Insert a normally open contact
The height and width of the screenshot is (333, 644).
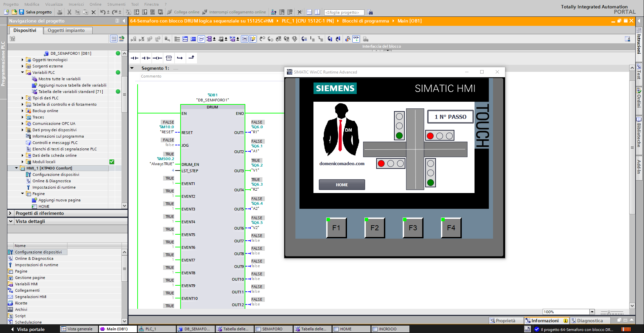135,58
